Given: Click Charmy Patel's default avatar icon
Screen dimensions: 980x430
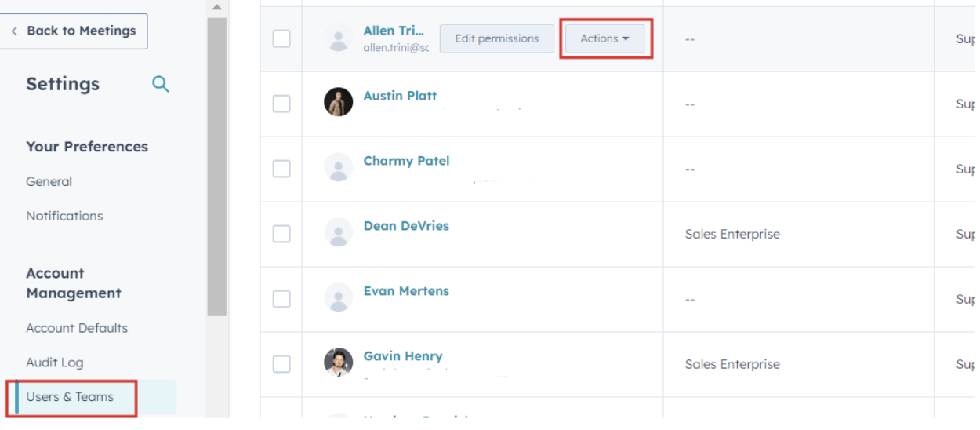Looking at the screenshot, I should 339,168.
